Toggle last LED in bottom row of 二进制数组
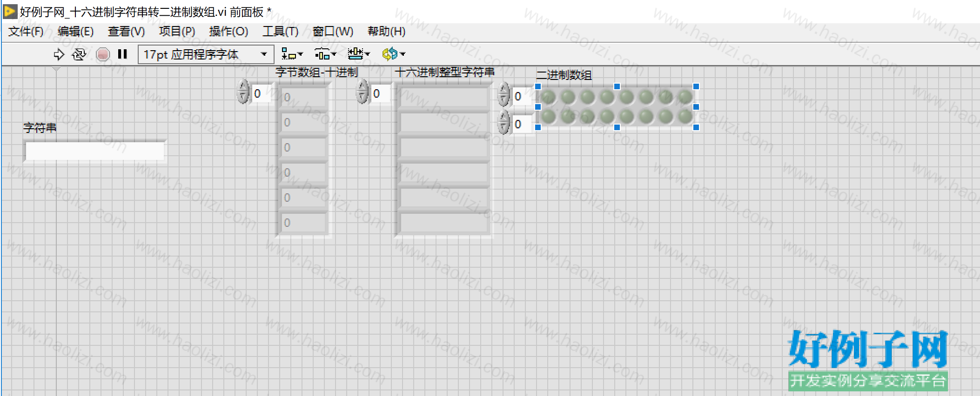 point(685,116)
